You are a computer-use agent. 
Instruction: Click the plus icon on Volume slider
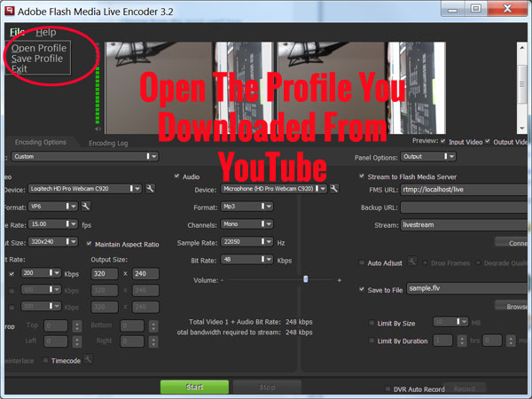click(x=340, y=280)
